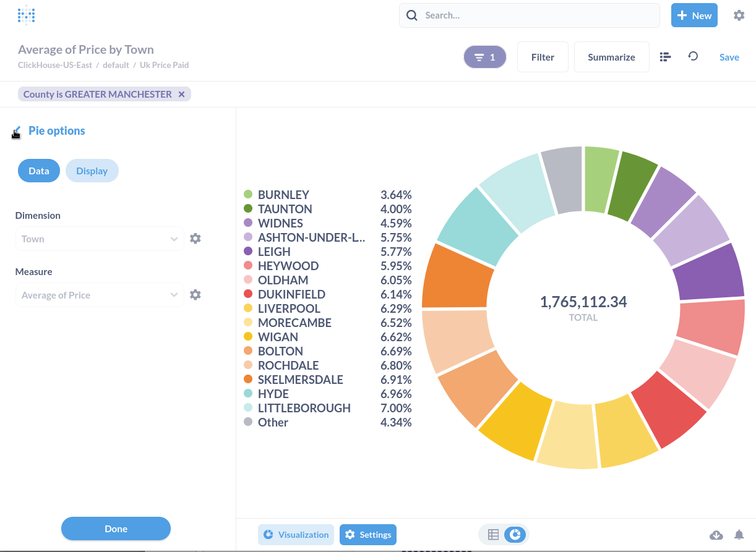The height and width of the screenshot is (552, 756).
Task: Open settings for the Town dimension gear
Action: (x=195, y=238)
